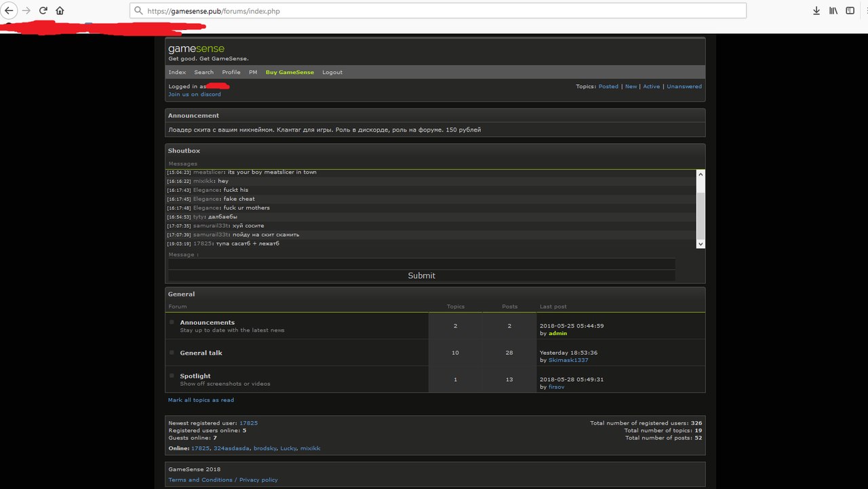Reload the page with the refresh icon
The width and height of the screenshot is (868, 489).
(43, 11)
